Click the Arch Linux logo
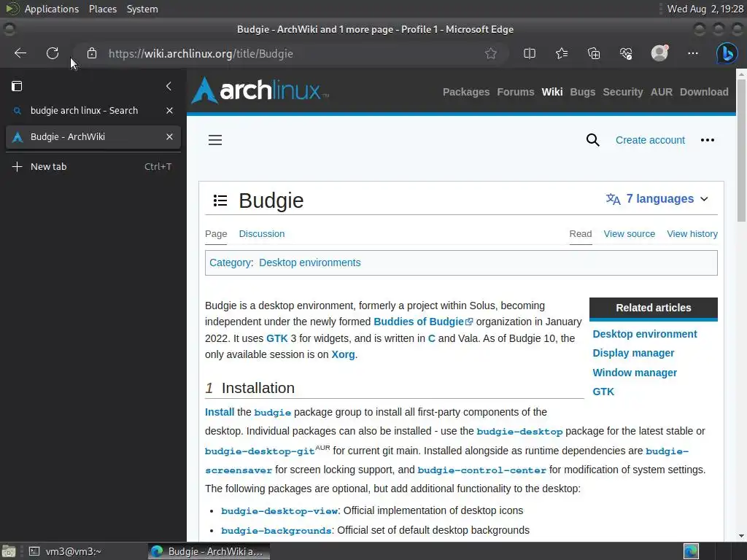This screenshot has width=747, height=560. tap(260, 90)
